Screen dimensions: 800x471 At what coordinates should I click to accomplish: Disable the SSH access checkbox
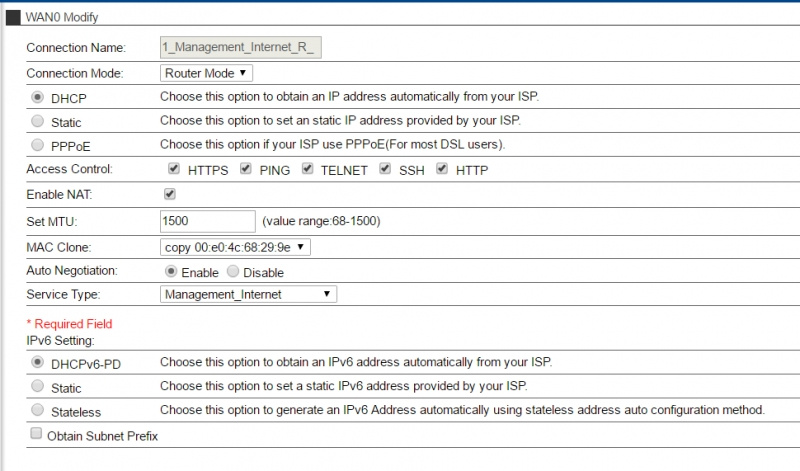pos(386,169)
